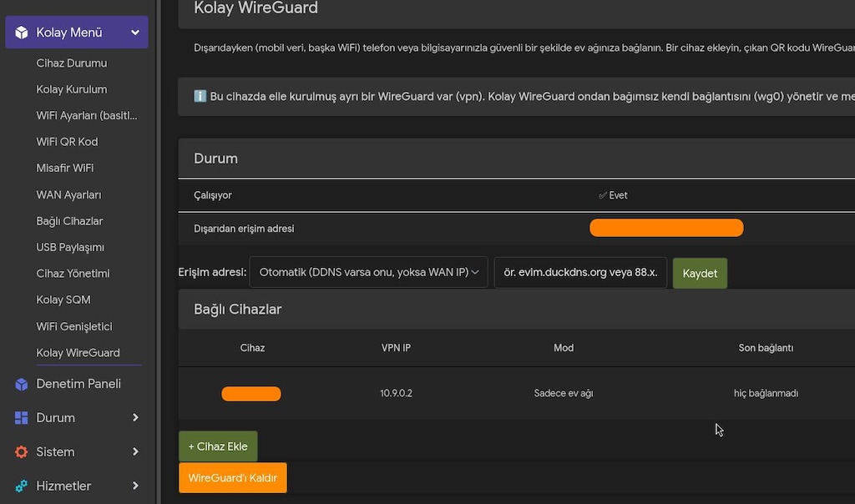
Task: Expand the Durum sidebar section arrow
Action: coord(135,417)
